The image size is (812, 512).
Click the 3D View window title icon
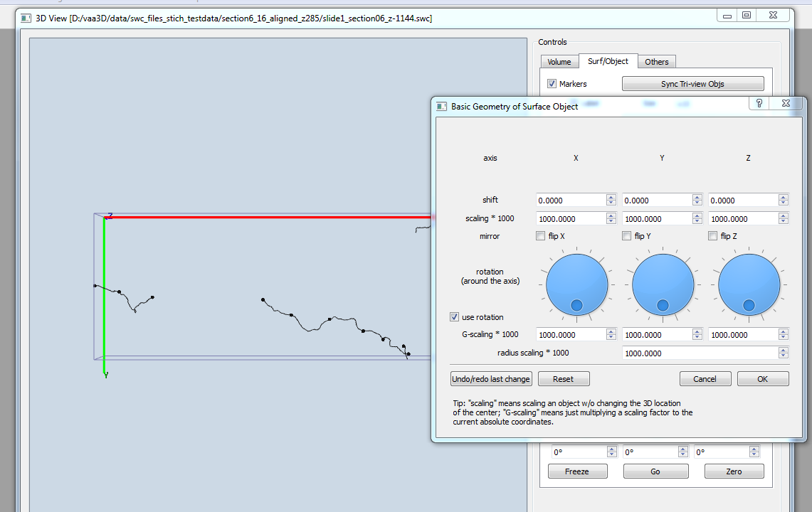(25, 17)
